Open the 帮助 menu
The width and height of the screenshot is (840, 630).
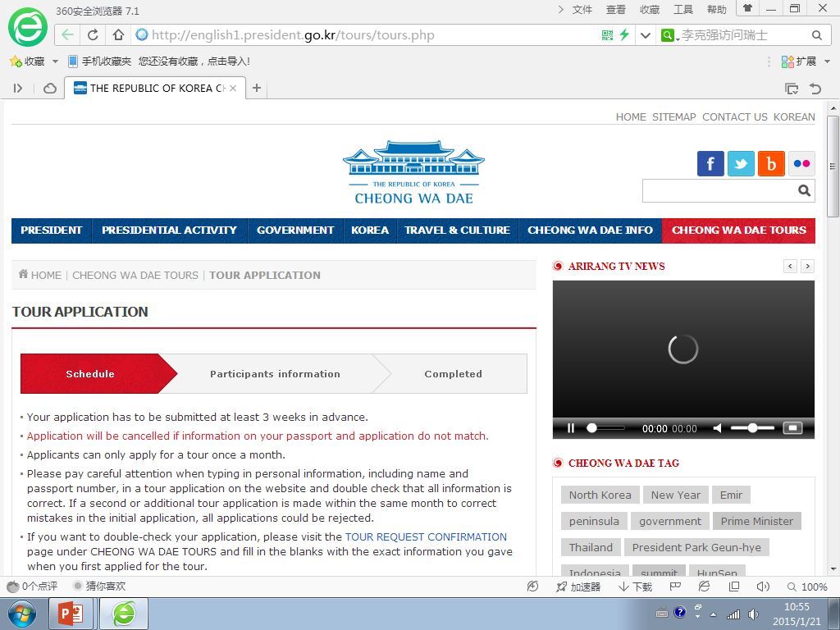pyautogui.click(x=717, y=10)
